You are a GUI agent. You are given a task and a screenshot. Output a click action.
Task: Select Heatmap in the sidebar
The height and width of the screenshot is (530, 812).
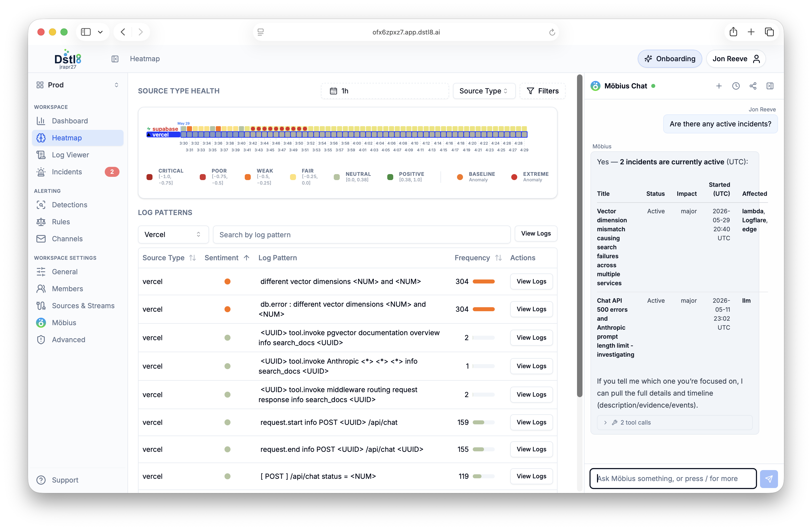tap(78, 138)
